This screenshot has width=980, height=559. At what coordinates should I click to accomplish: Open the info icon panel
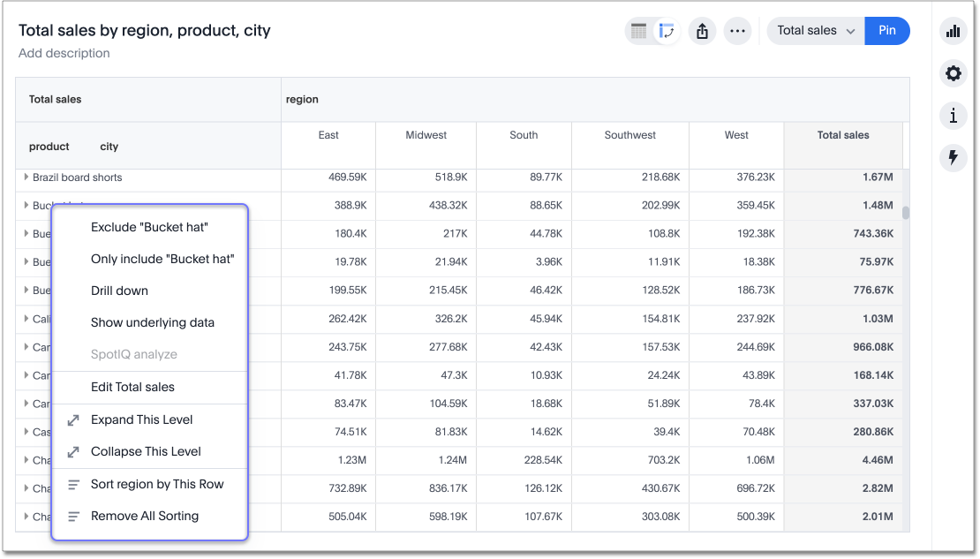(x=953, y=116)
